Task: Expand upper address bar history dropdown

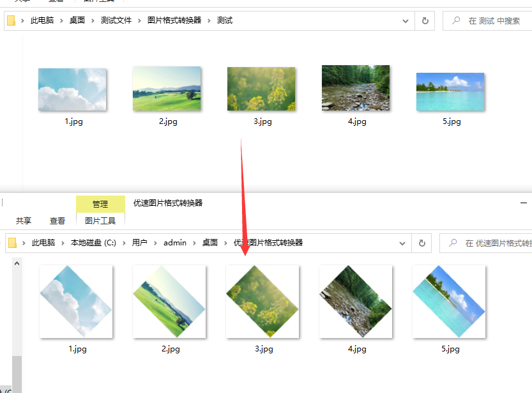Action: point(406,20)
